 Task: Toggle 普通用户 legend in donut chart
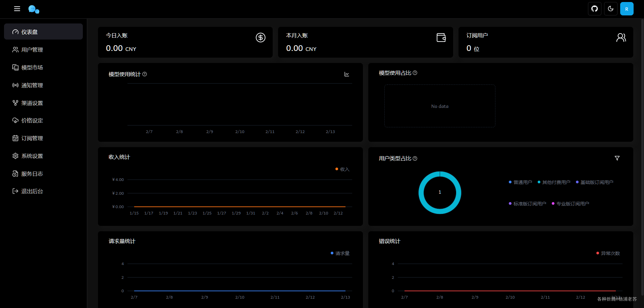coord(520,182)
